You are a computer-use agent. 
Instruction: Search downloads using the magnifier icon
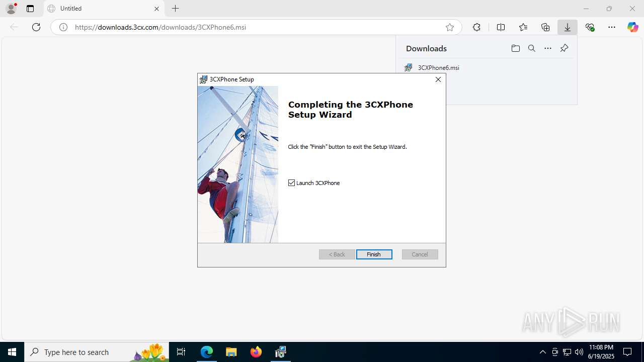532,48
